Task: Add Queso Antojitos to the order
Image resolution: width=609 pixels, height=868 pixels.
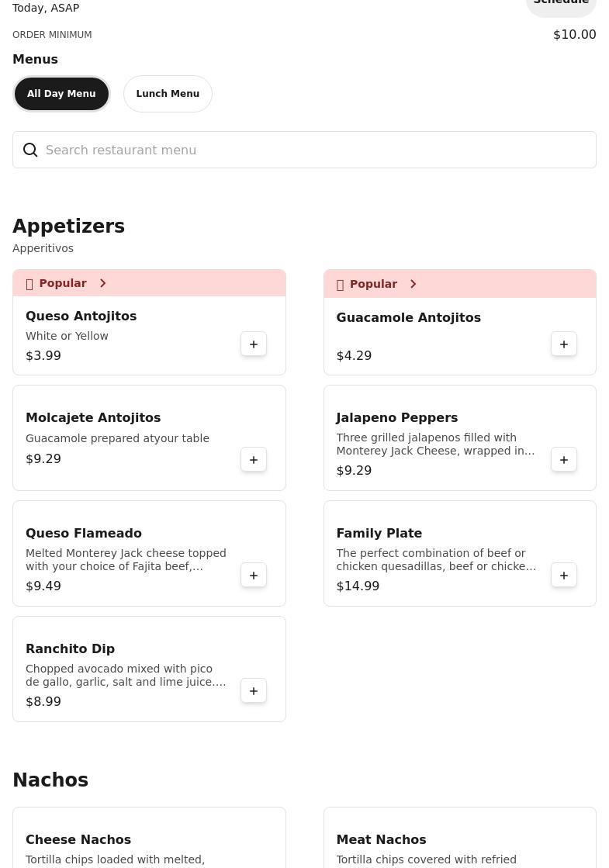Action: click(x=254, y=344)
